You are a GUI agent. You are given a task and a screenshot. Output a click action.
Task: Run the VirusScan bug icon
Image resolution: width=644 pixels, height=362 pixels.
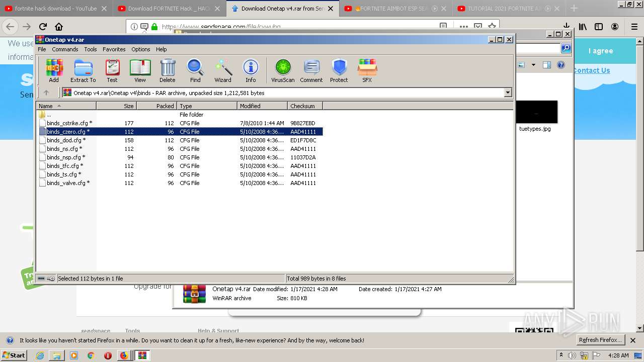tap(283, 70)
